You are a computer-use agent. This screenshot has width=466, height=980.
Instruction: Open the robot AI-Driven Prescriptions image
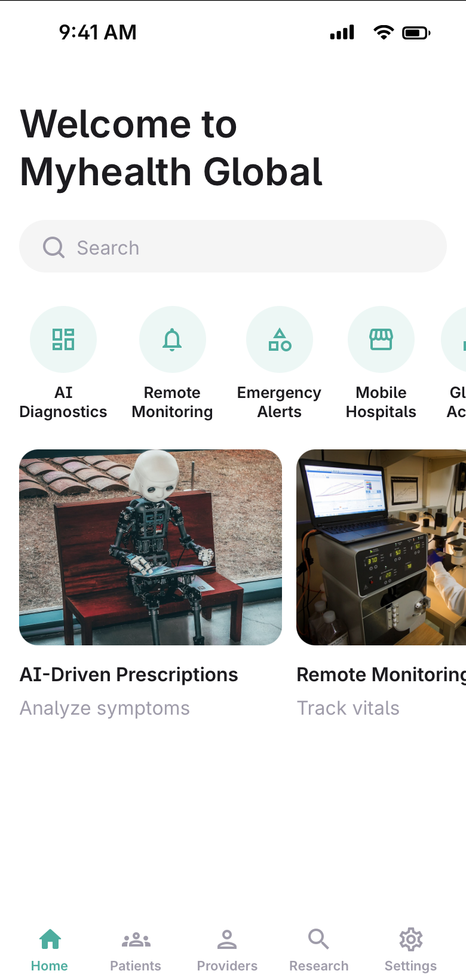(x=151, y=547)
